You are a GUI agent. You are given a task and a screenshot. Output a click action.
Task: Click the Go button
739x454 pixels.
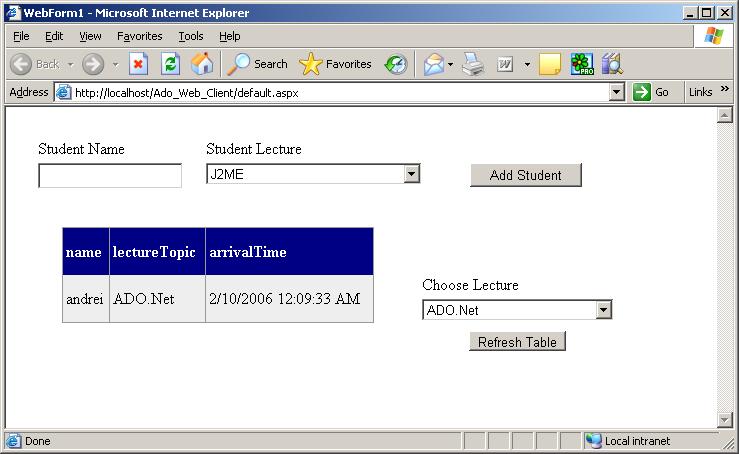click(x=651, y=92)
